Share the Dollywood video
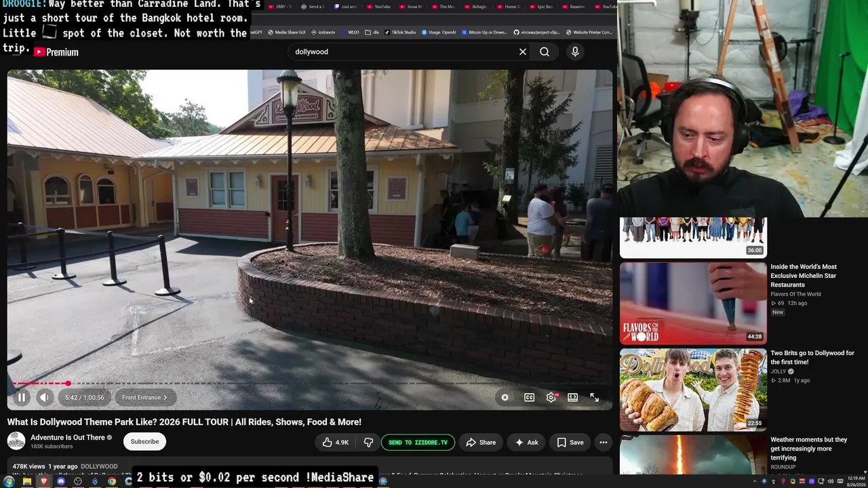The image size is (868, 488). 481,443
